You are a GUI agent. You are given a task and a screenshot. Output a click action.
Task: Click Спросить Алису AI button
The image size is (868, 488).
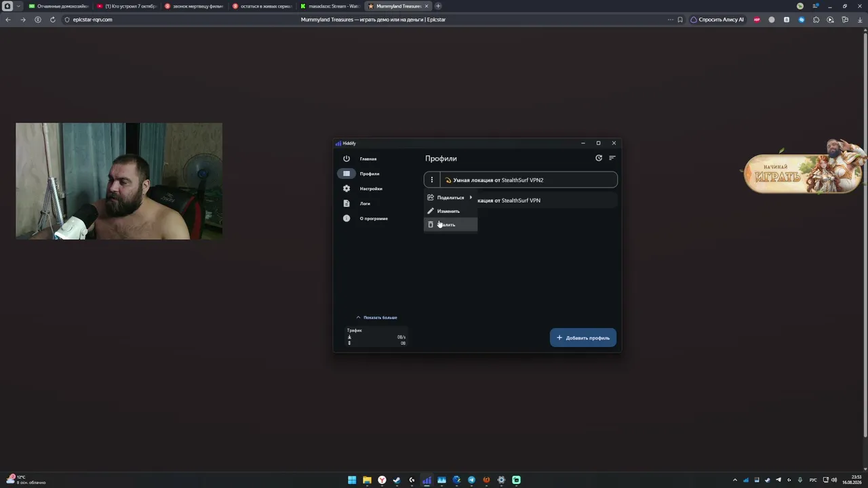[x=717, y=20]
